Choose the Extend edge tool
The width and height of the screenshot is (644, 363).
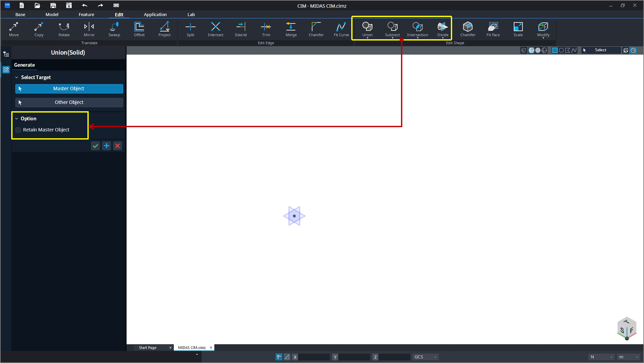241,29
